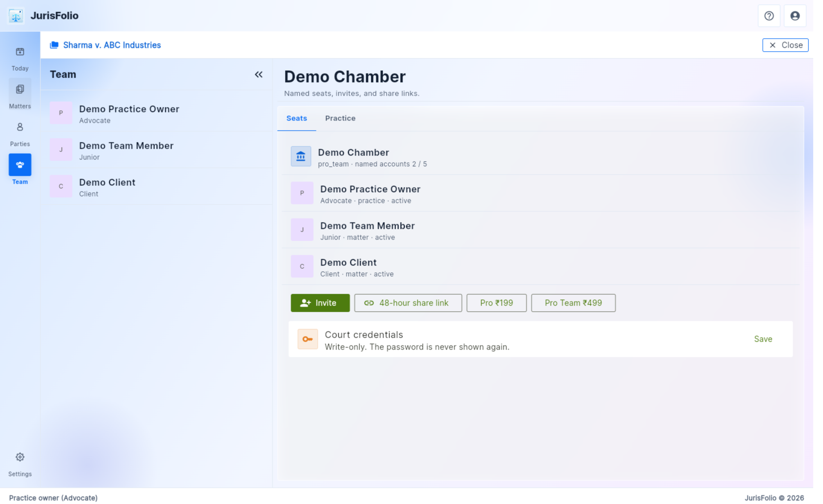Create a 48-hour share link

[408, 303]
